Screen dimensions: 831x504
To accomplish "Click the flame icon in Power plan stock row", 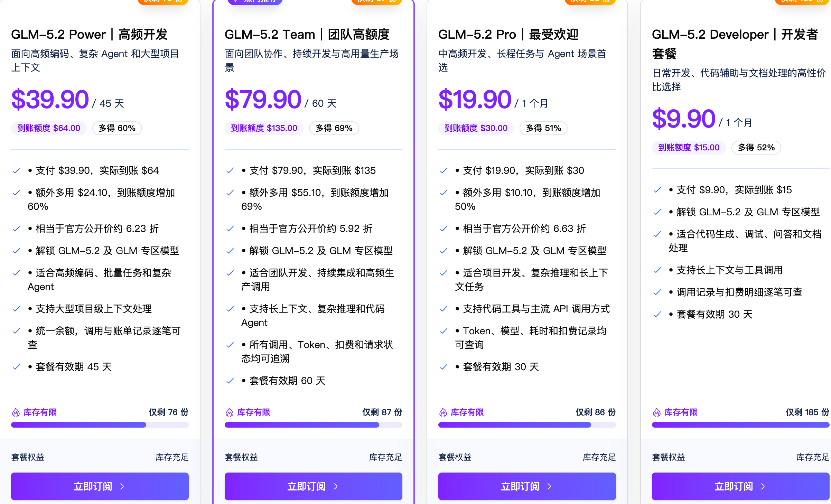I will pyautogui.click(x=16, y=412).
